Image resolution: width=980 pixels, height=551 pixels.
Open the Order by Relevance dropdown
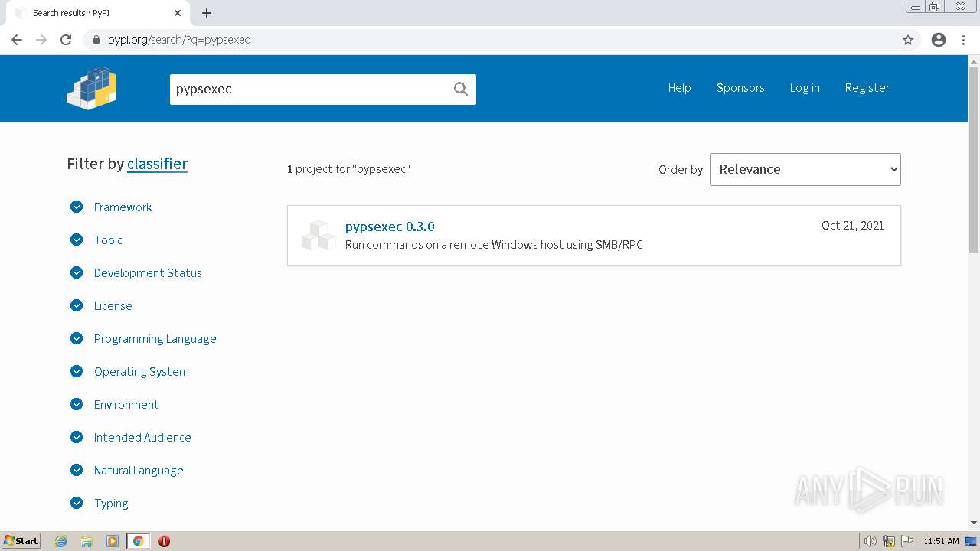(805, 169)
